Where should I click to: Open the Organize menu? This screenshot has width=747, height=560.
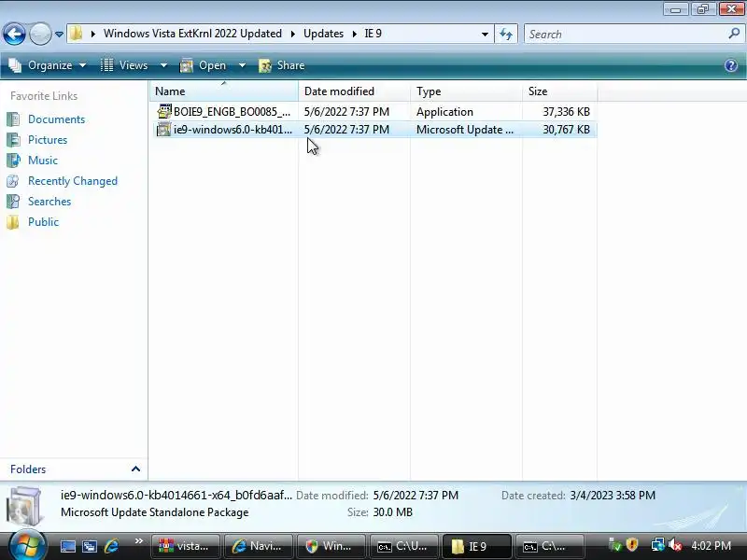pyautogui.click(x=48, y=65)
